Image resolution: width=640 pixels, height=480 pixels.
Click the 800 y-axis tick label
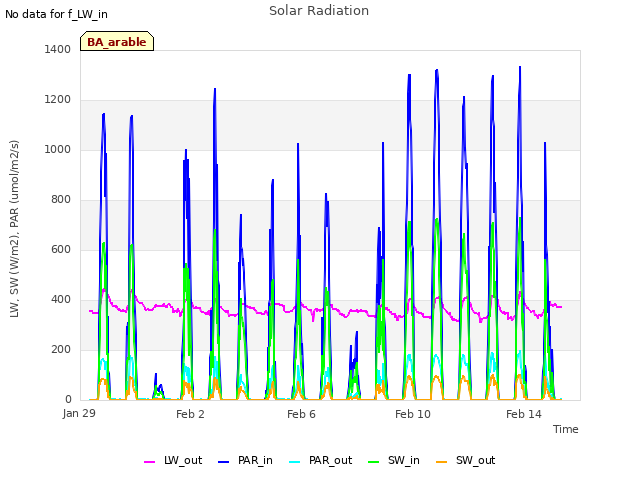coord(61,200)
